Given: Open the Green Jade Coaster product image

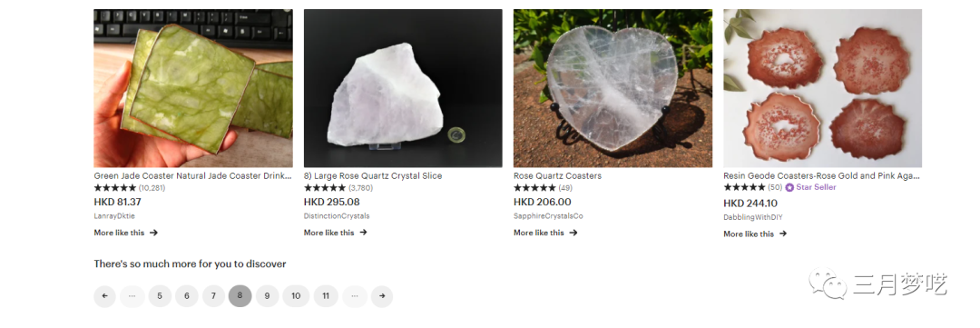Looking at the screenshot, I should 193,88.
